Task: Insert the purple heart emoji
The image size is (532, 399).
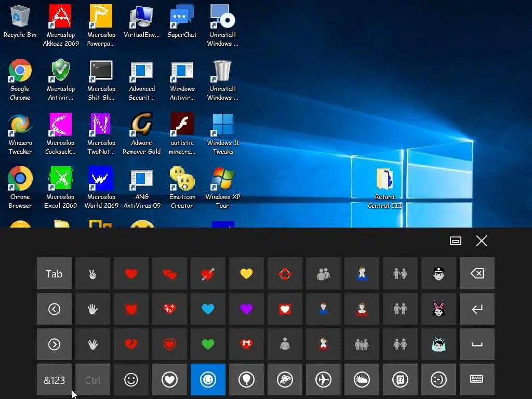Action: click(x=246, y=309)
